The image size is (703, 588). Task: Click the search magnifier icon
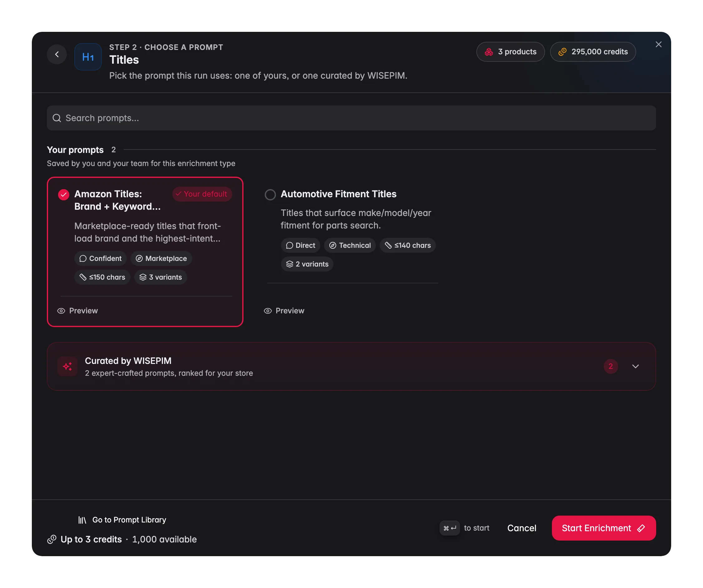[57, 118]
